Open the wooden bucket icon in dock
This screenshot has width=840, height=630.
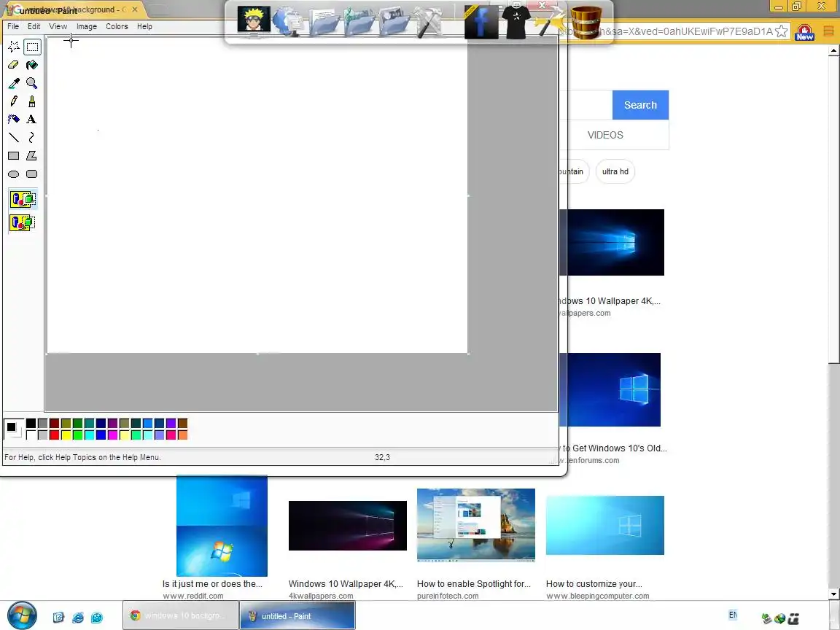click(586, 23)
